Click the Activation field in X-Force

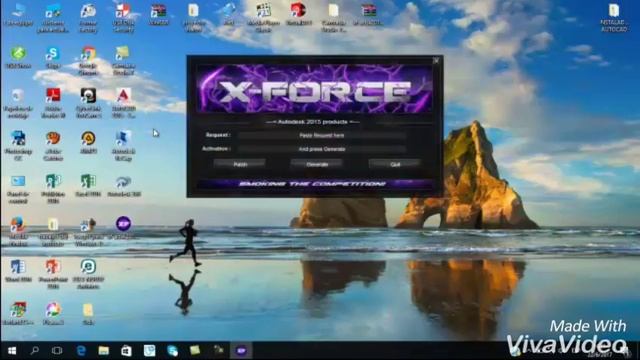(x=322, y=149)
